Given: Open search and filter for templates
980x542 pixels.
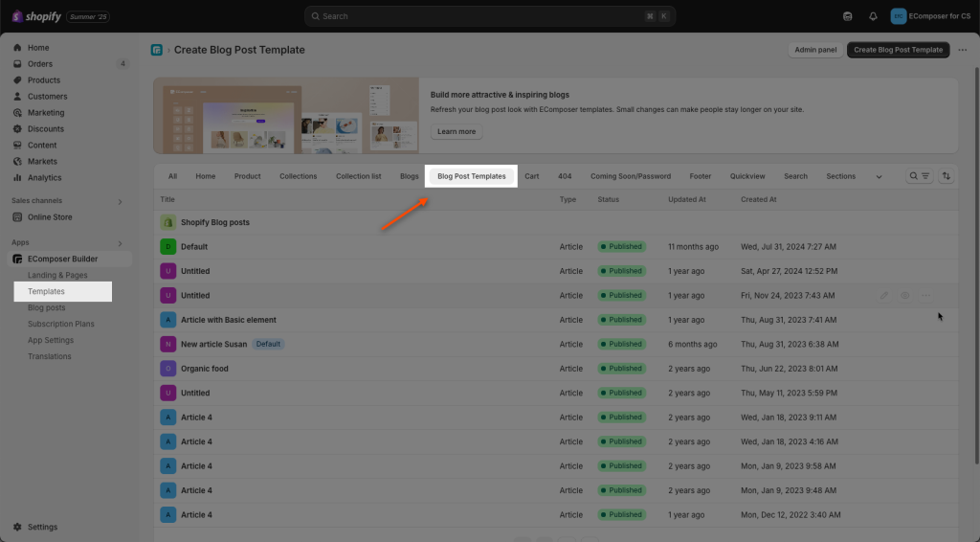Looking at the screenshot, I should tap(920, 176).
